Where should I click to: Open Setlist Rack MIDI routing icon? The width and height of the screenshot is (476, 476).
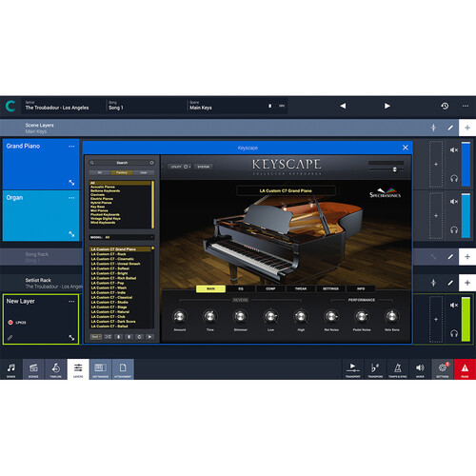433,283
